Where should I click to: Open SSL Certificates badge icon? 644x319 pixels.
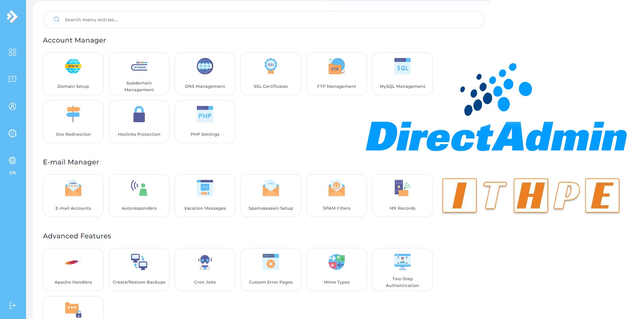271,66
